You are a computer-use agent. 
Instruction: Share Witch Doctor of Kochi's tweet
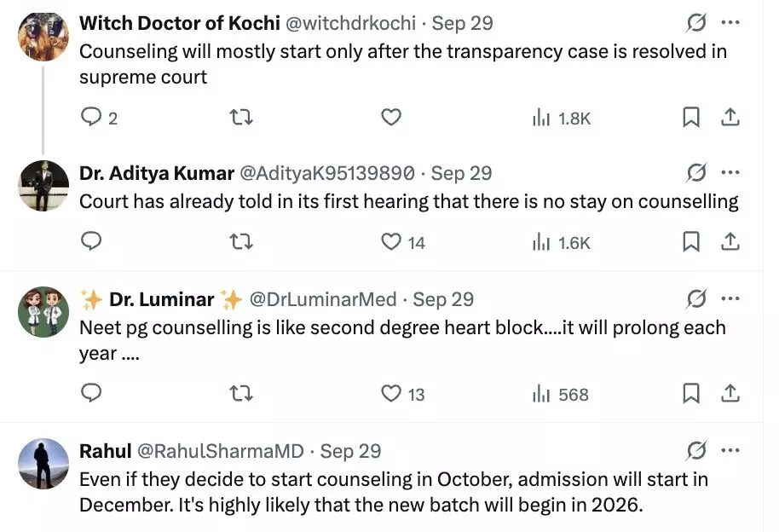click(730, 119)
